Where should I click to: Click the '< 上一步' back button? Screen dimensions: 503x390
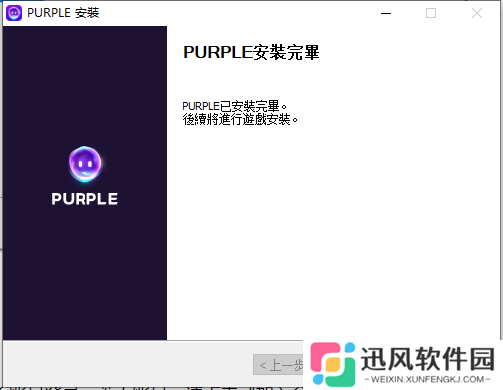pyautogui.click(x=278, y=365)
